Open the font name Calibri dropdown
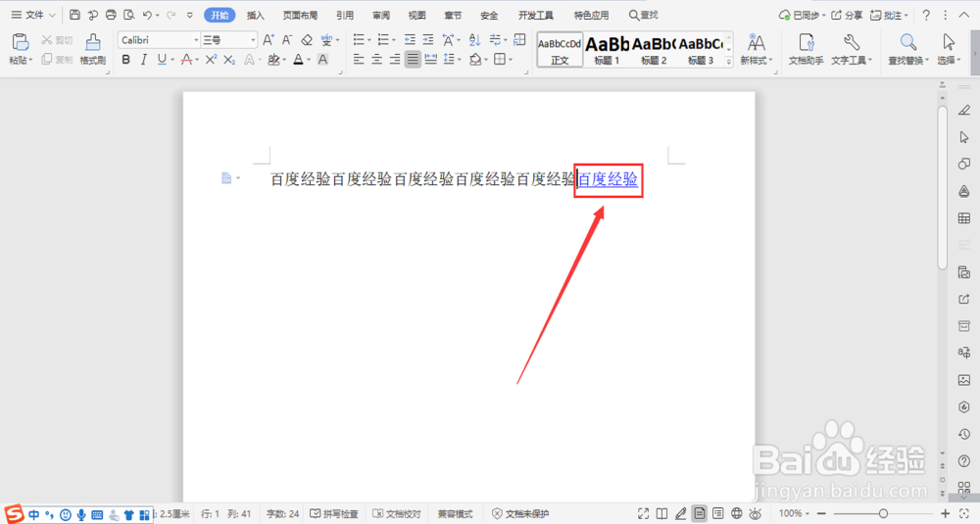Viewport: 980px width, 524px height. [x=196, y=40]
